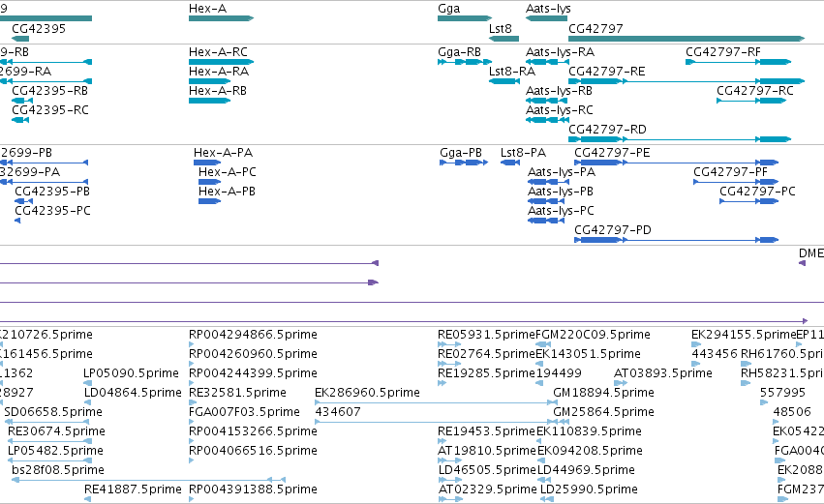Viewport: 824px width, 504px height.
Task: Select EST FGA007F03.5prime
Action: click(244, 412)
